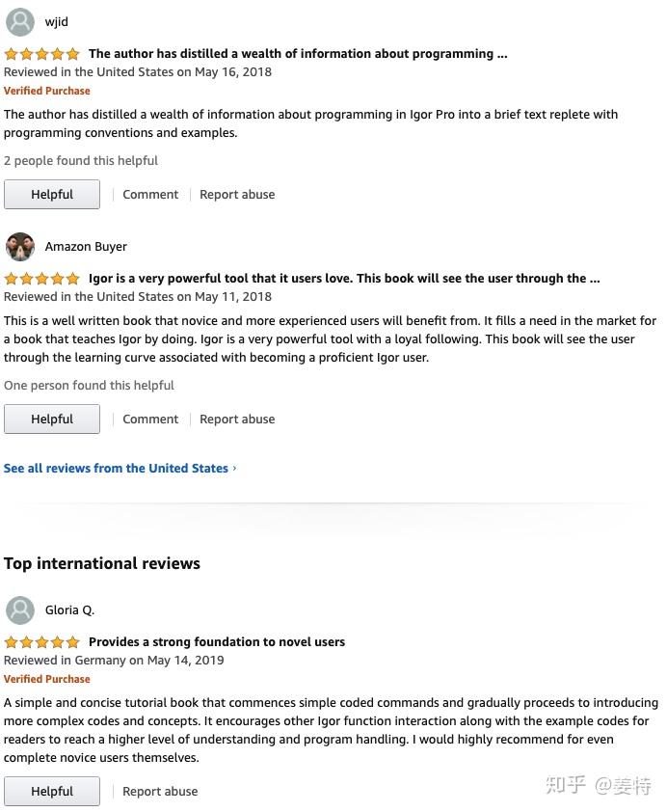Click the star rating on Gloria Q.'s review
The image size is (667, 812).
point(42,642)
